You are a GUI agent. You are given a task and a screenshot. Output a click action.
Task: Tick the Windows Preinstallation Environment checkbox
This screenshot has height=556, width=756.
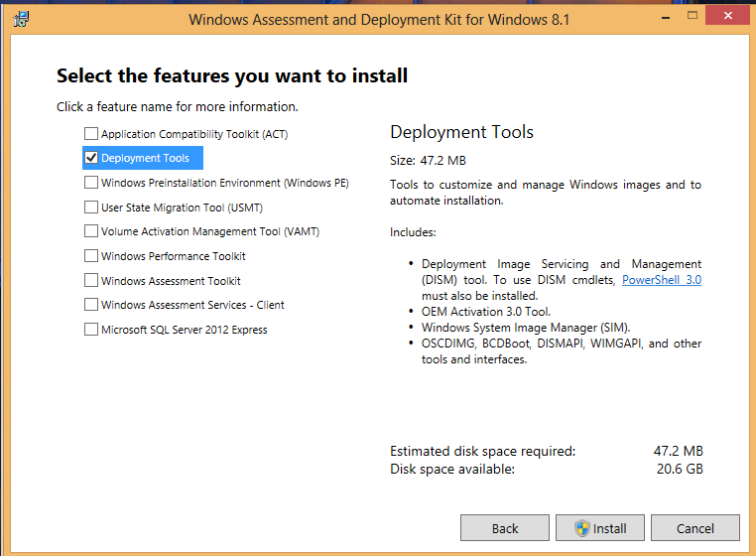point(91,183)
